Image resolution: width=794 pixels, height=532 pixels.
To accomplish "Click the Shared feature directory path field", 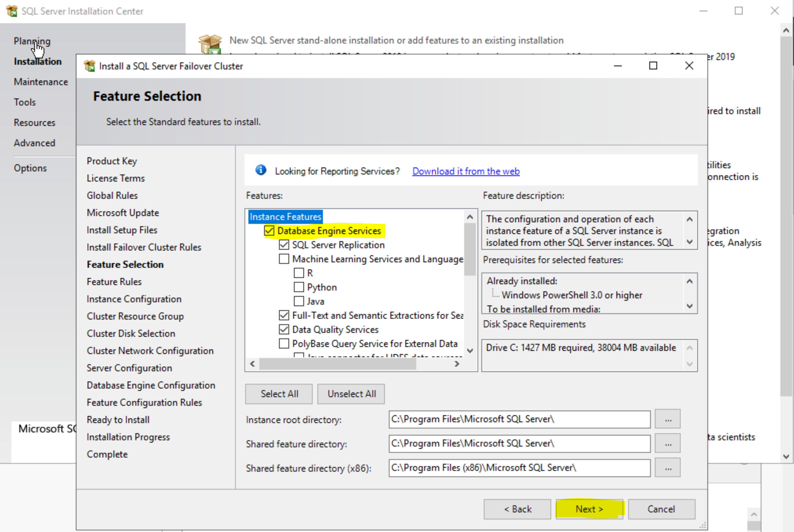I will [519, 443].
